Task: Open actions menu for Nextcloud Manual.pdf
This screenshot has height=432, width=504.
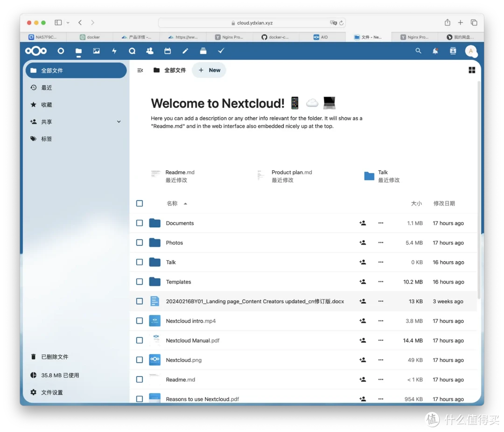Action: pos(381,341)
